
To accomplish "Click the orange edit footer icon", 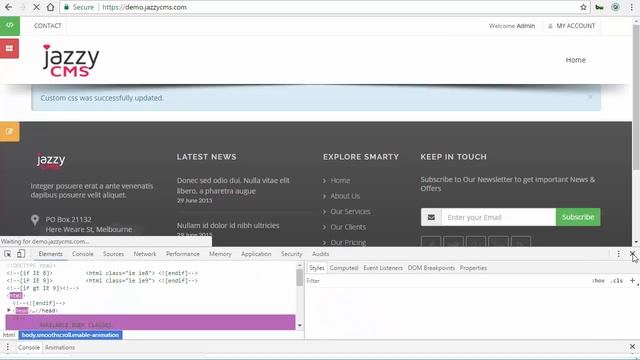I will 9,131.
